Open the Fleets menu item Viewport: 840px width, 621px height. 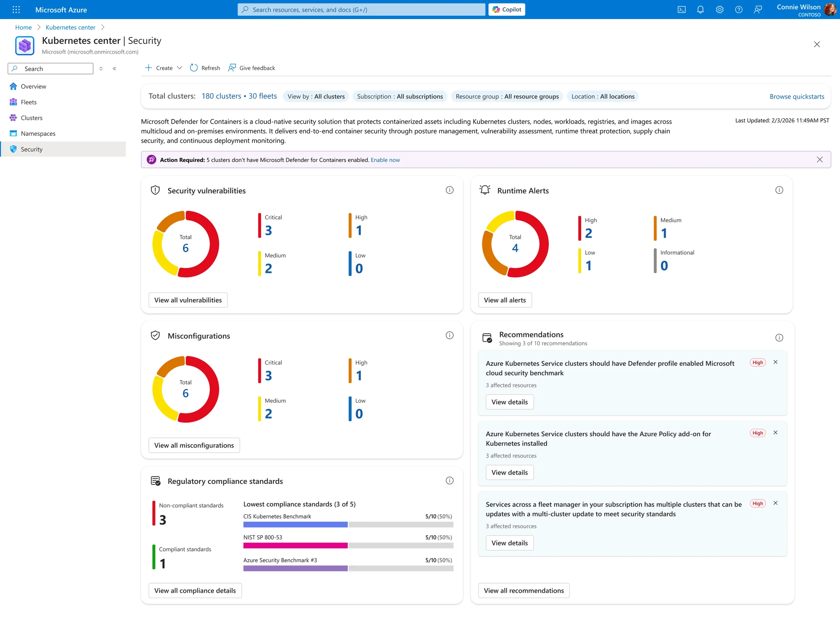pos(63,102)
